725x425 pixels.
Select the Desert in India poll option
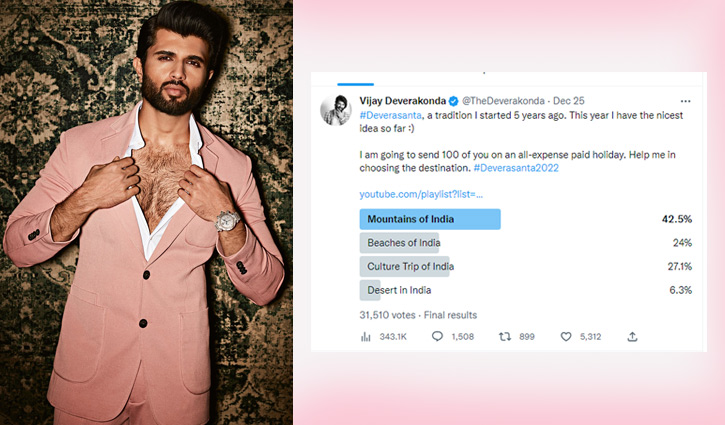pyautogui.click(x=399, y=290)
